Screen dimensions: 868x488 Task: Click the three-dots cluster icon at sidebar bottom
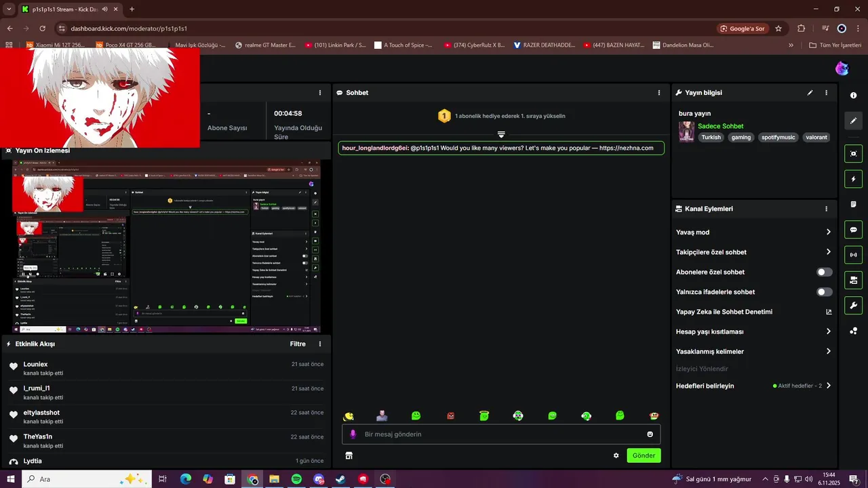click(853, 331)
